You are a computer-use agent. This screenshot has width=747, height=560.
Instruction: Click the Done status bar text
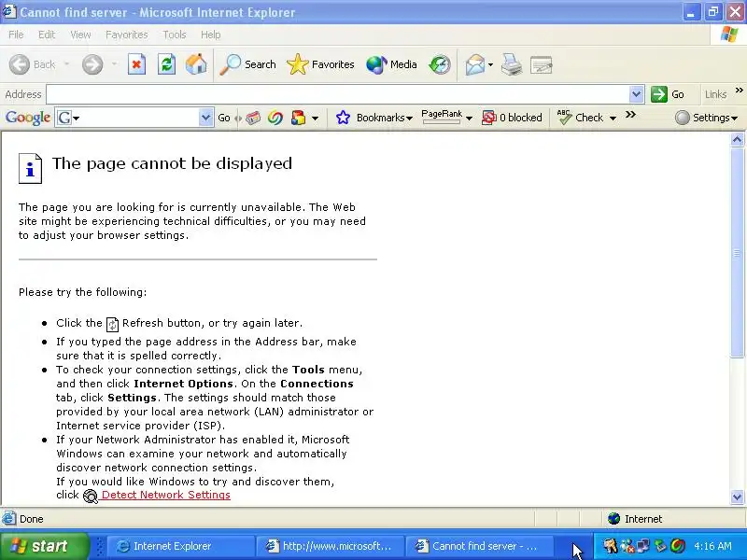coord(32,519)
